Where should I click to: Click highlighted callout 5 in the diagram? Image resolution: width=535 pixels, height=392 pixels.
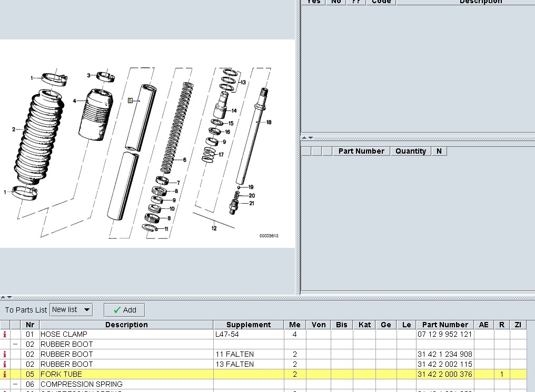coord(130,100)
